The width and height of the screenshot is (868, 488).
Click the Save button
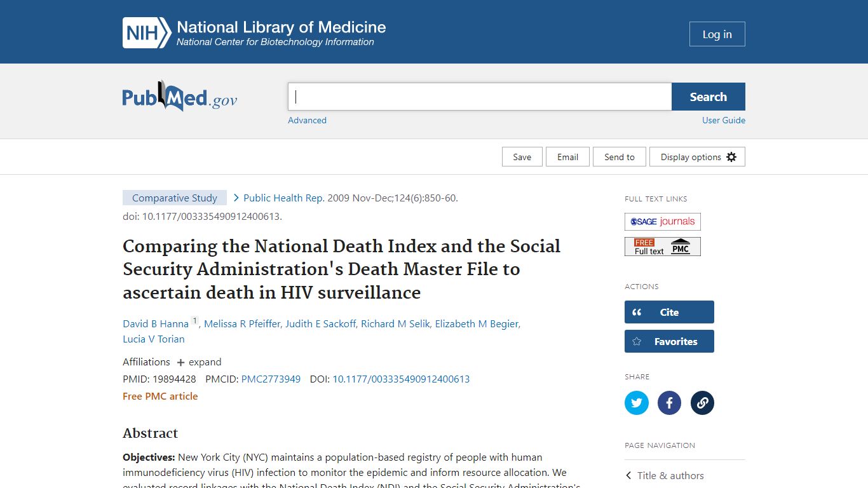(522, 157)
